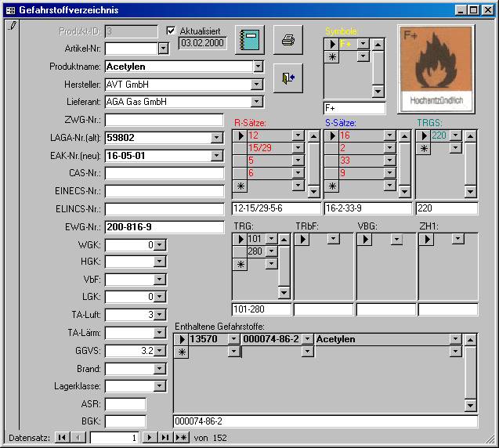Click the bottom CAS summary 000074-86-2
Viewport: 499px width, 448px height.
pyautogui.click(x=325, y=421)
